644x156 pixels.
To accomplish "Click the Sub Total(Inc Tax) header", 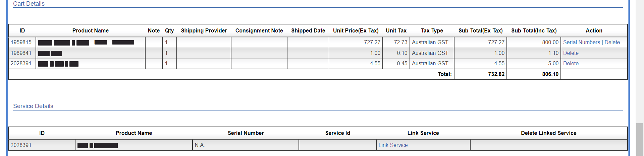I will point(534,31).
